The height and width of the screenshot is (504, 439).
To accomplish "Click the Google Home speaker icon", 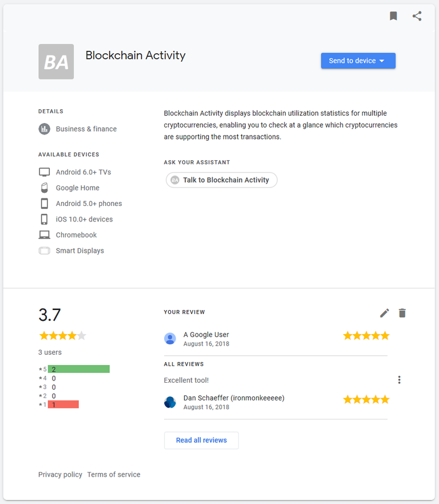I will [44, 188].
